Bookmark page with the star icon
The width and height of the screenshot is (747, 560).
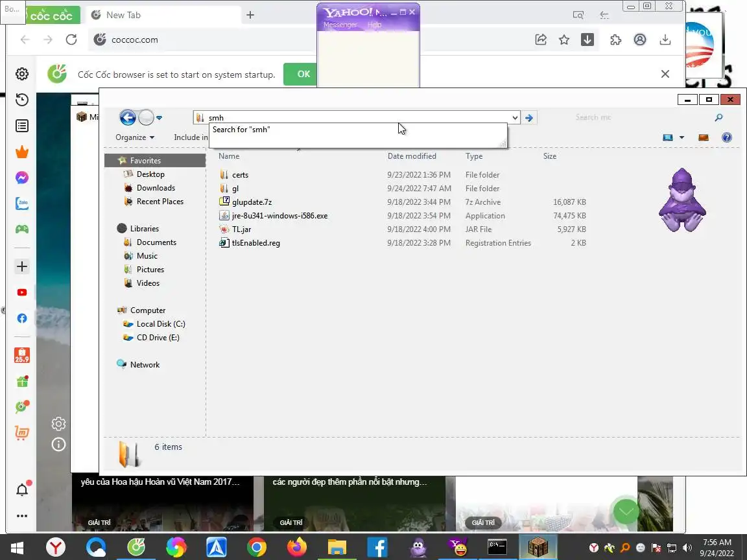[564, 40]
